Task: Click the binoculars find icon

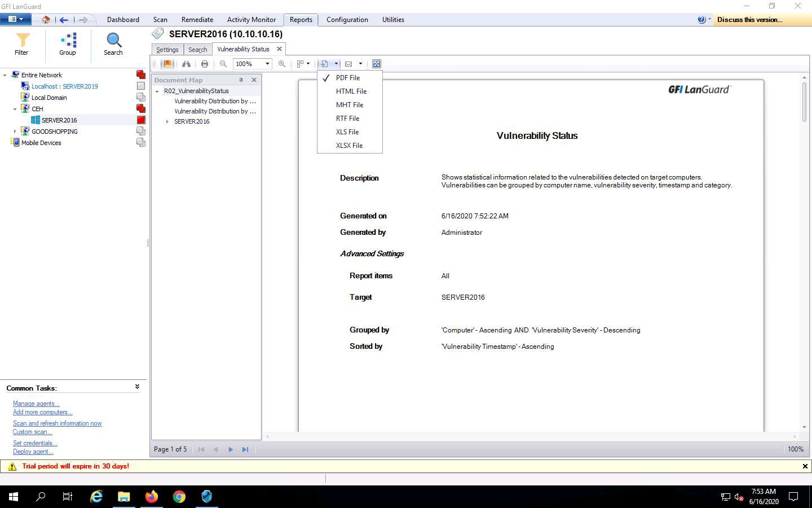Action: coord(186,64)
